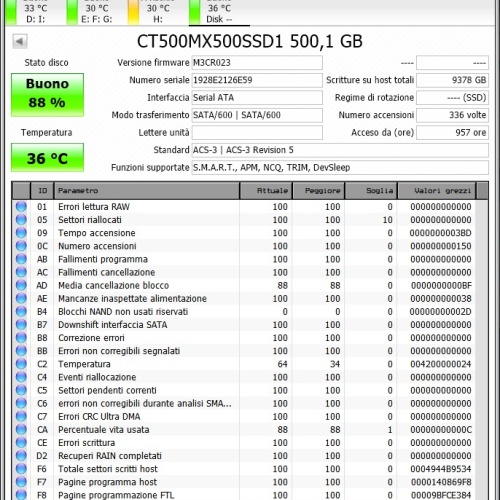The width and height of the screenshot is (500, 500).
Task: Click status icon of Correzione errori row
Action: [21, 338]
